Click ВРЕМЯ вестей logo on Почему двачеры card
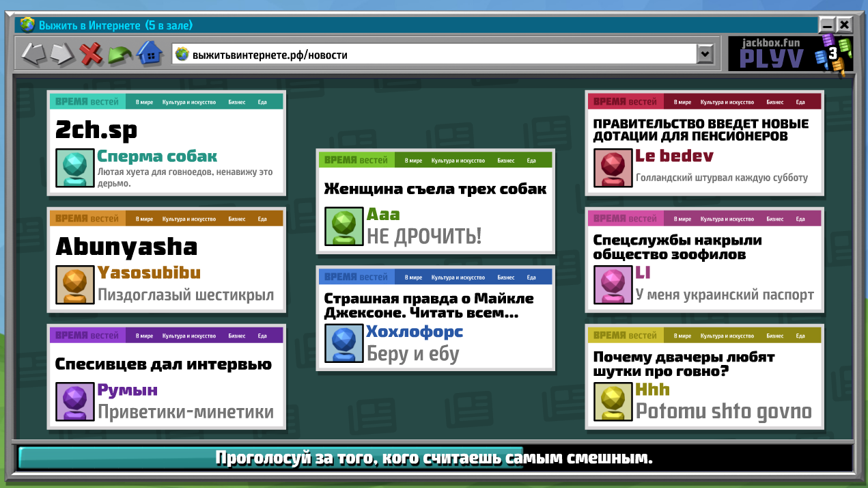This screenshot has height=488, width=868. [x=625, y=335]
